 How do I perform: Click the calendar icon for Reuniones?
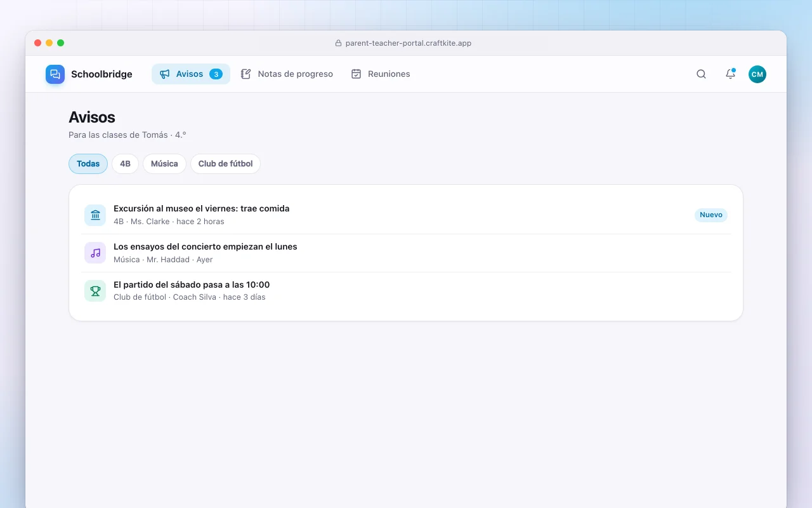click(357, 74)
